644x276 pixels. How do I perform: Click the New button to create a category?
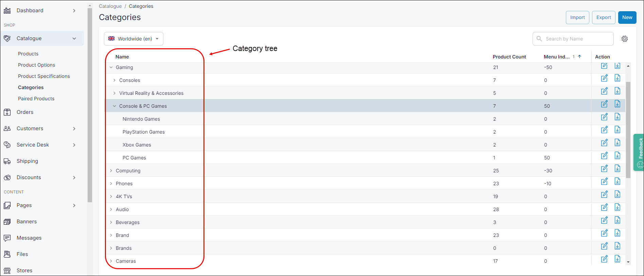point(627,17)
